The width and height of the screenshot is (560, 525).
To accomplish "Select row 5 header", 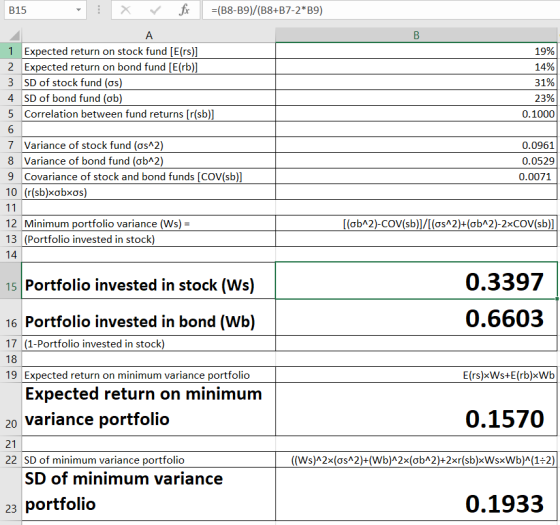I will tap(11, 114).
